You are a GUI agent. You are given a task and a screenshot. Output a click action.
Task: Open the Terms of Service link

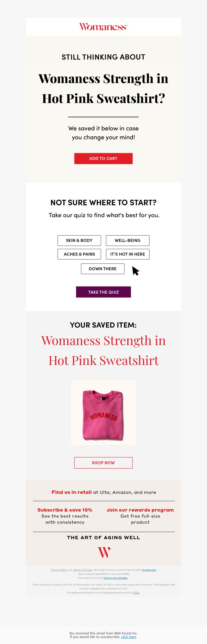click(x=83, y=570)
